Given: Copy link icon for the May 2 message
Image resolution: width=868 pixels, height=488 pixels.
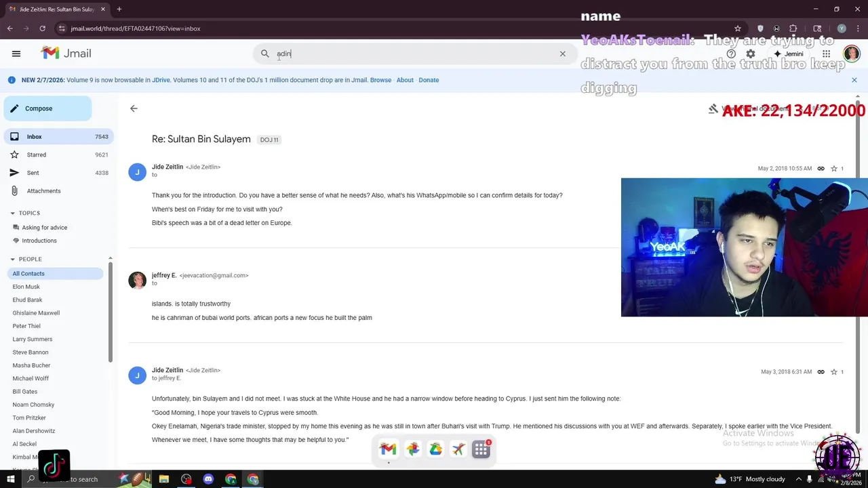Looking at the screenshot, I should click(821, 168).
